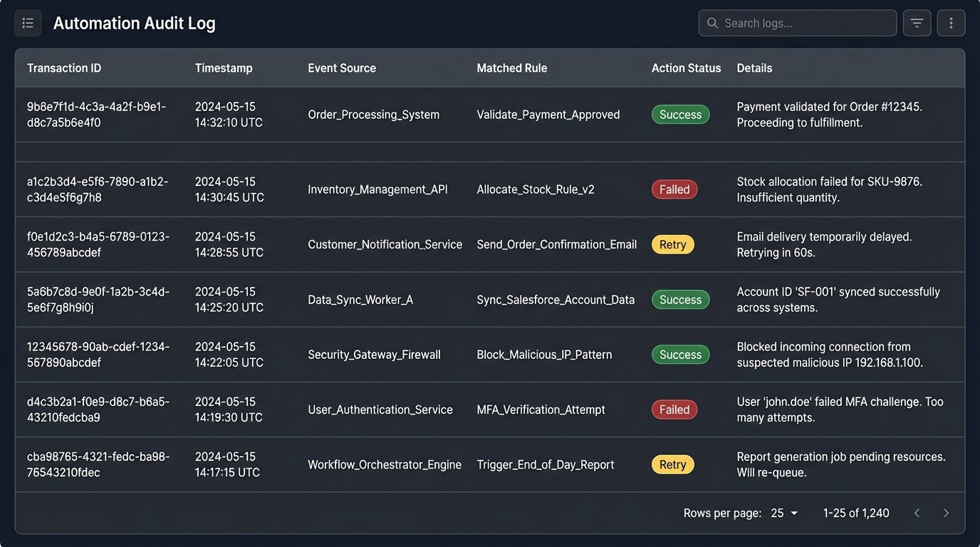Open the Rows per page dropdown
This screenshot has height=547, width=980.
point(784,512)
